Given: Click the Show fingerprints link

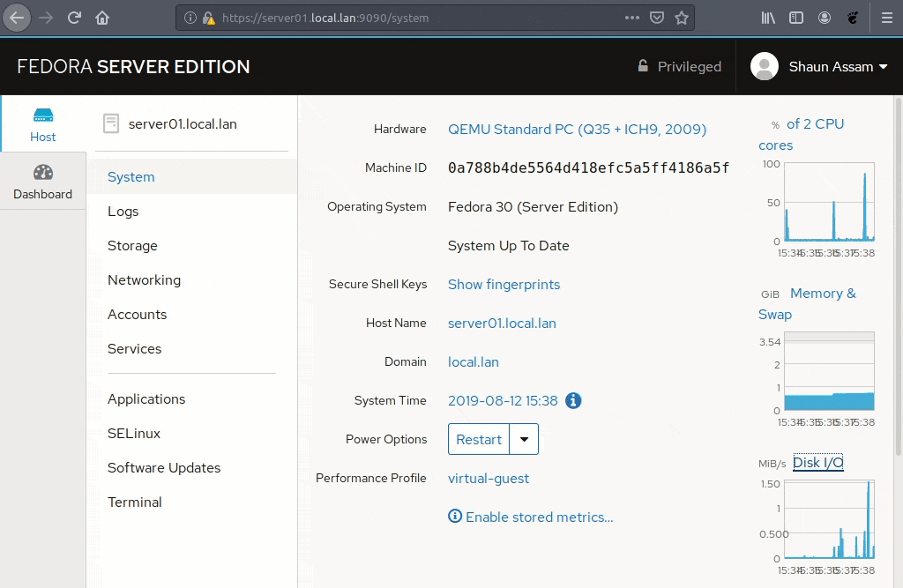Looking at the screenshot, I should [504, 285].
